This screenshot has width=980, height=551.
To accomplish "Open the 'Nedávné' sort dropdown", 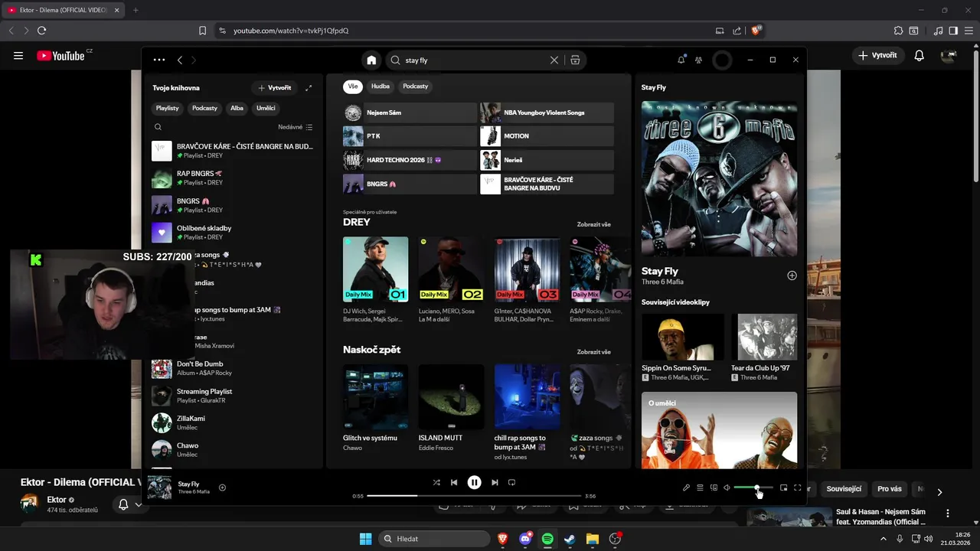I will click(295, 127).
